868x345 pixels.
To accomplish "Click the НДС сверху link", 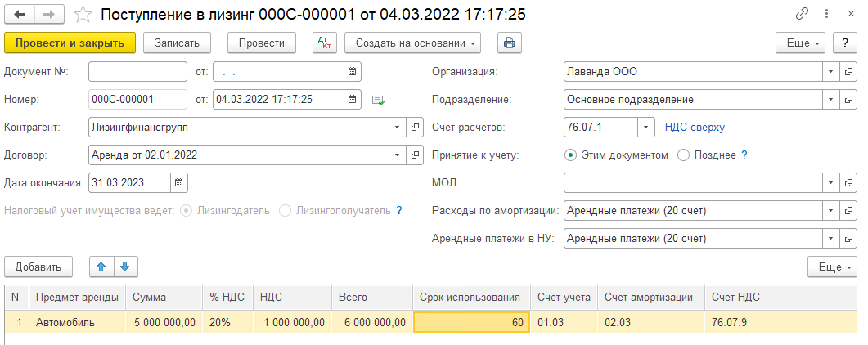I will 695,127.
